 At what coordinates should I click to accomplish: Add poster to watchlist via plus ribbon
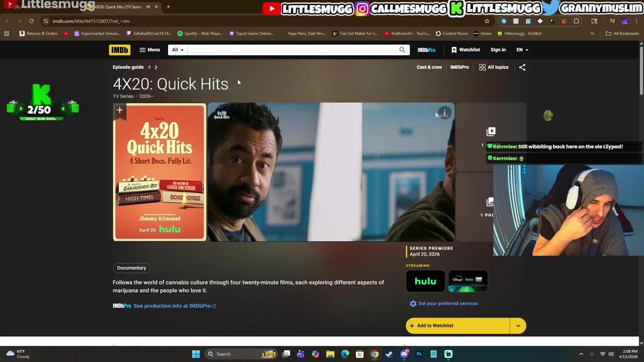[119, 110]
